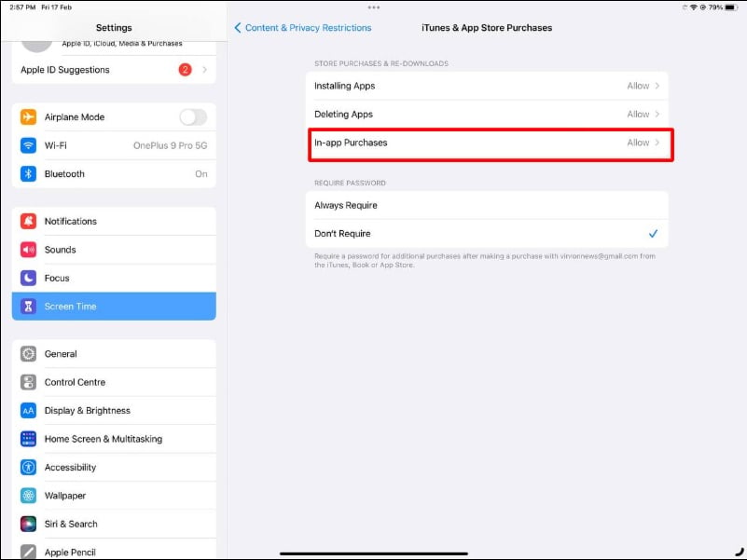Click the Apple Pencil icon

(x=28, y=552)
